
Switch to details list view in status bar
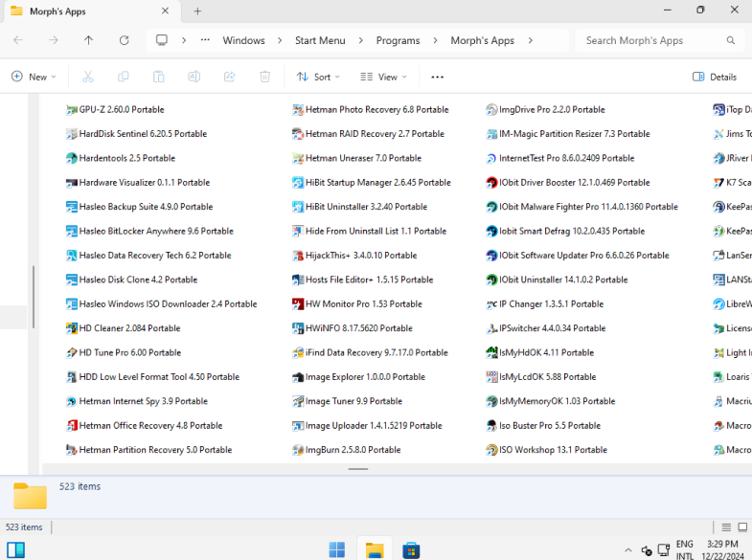(x=726, y=526)
